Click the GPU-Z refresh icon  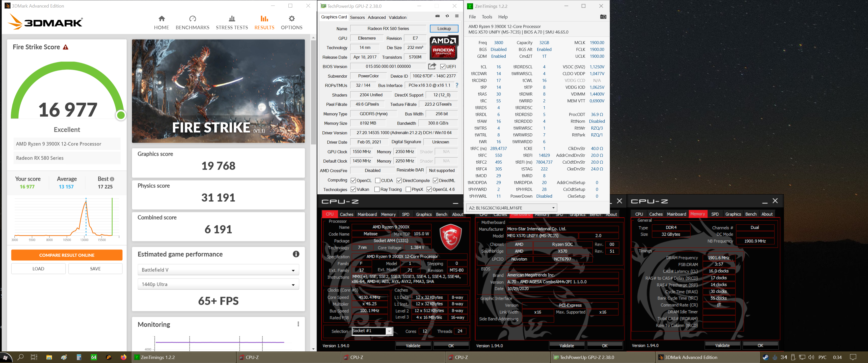coord(447,16)
